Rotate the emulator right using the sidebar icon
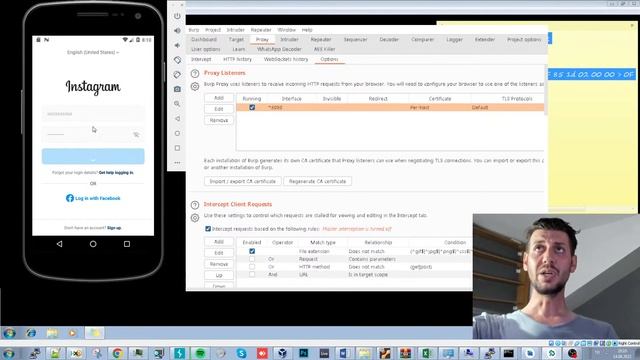The height and width of the screenshot is (360, 640). click(177, 75)
